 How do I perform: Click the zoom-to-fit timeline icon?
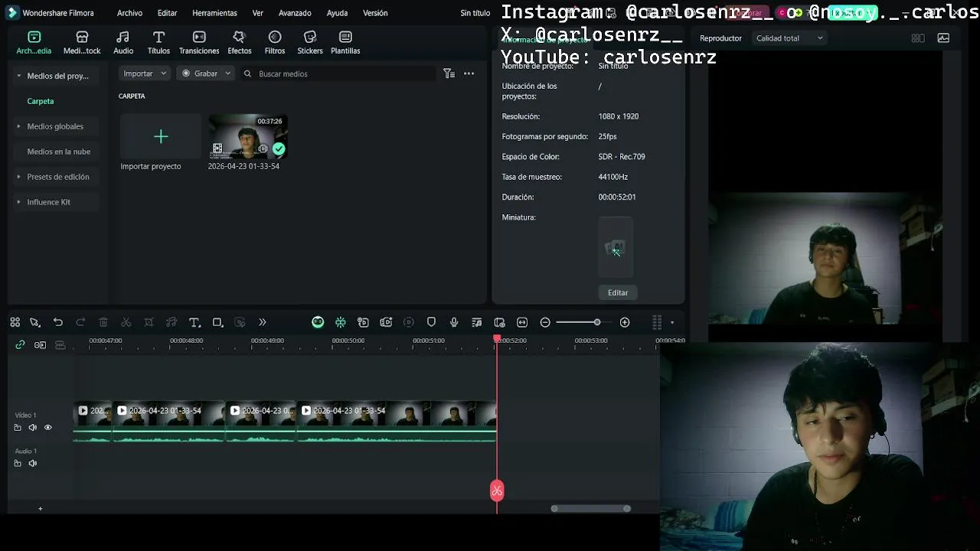[522, 323]
